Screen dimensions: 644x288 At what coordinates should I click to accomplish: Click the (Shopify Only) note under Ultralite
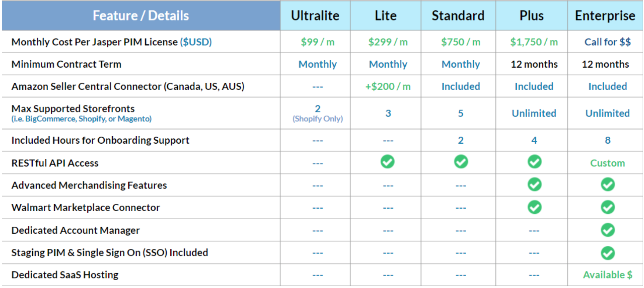[318, 119]
